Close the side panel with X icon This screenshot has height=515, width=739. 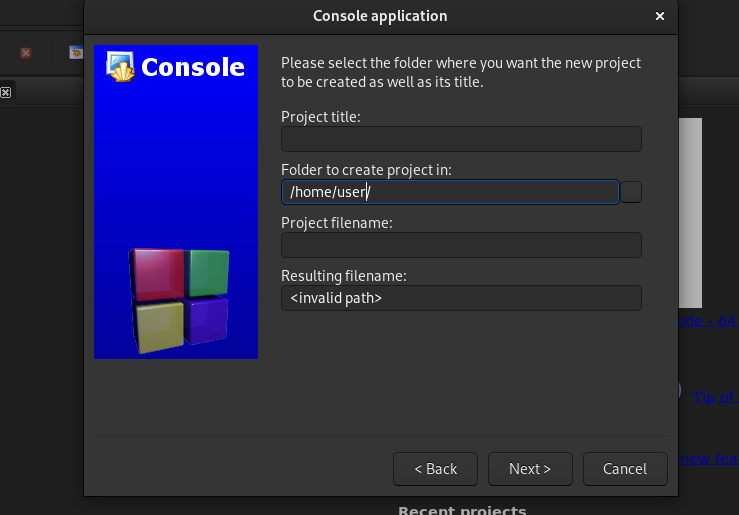click(x=5, y=92)
